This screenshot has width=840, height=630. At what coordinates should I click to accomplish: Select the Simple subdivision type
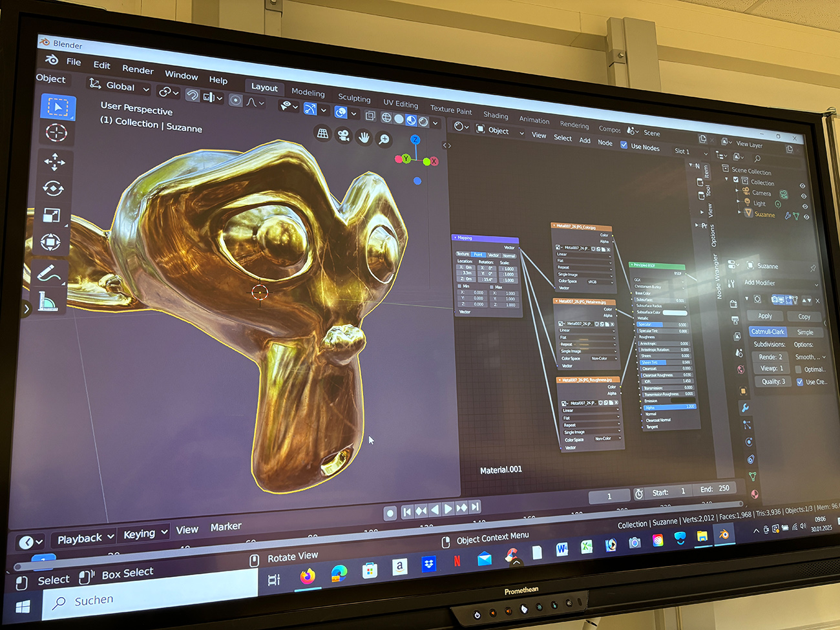(805, 332)
